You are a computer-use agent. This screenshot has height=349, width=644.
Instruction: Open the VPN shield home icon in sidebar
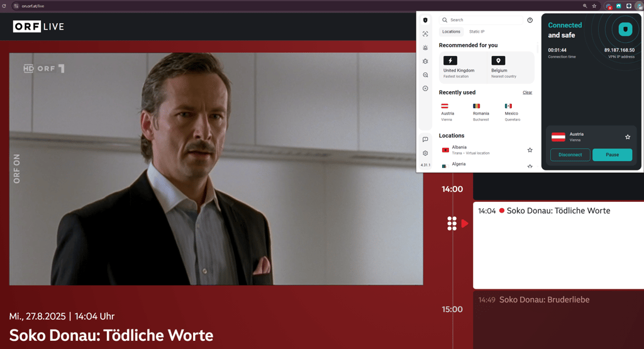[x=425, y=20]
